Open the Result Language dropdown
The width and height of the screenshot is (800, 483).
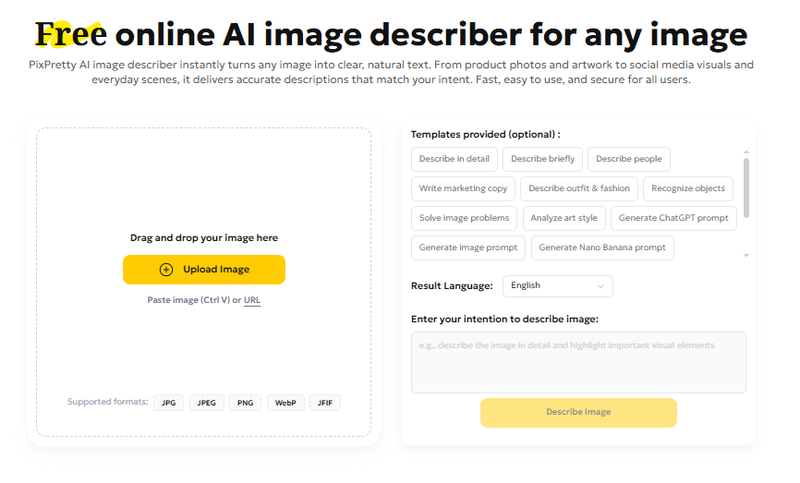(557, 286)
